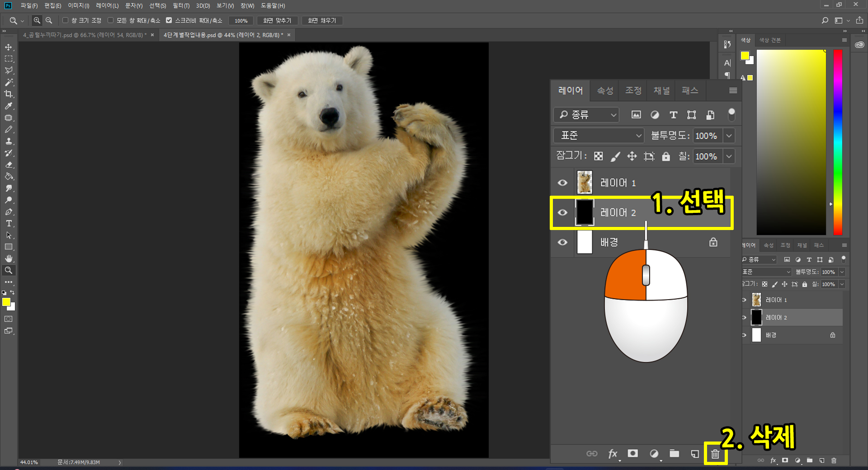Switch to the 채널 tab

pyautogui.click(x=661, y=90)
